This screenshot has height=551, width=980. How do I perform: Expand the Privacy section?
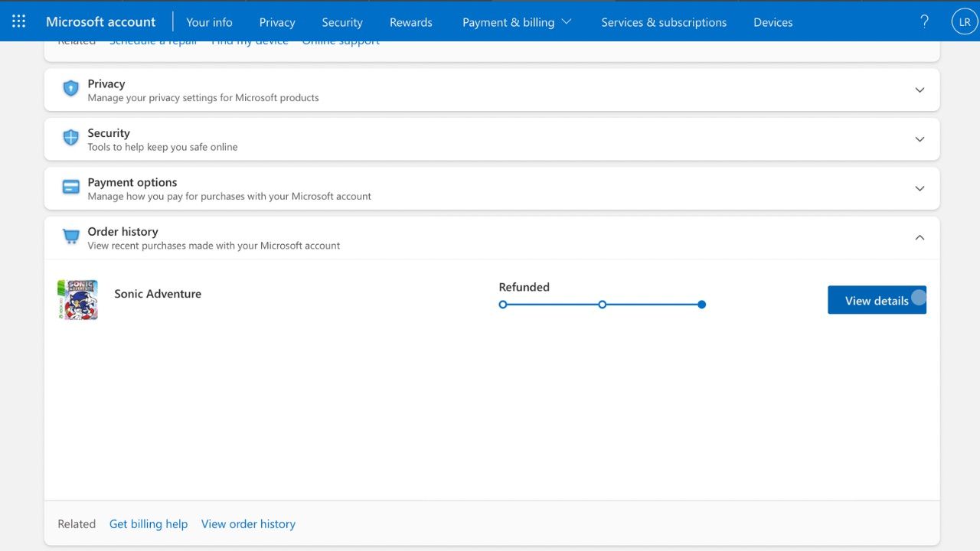tap(920, 90)
